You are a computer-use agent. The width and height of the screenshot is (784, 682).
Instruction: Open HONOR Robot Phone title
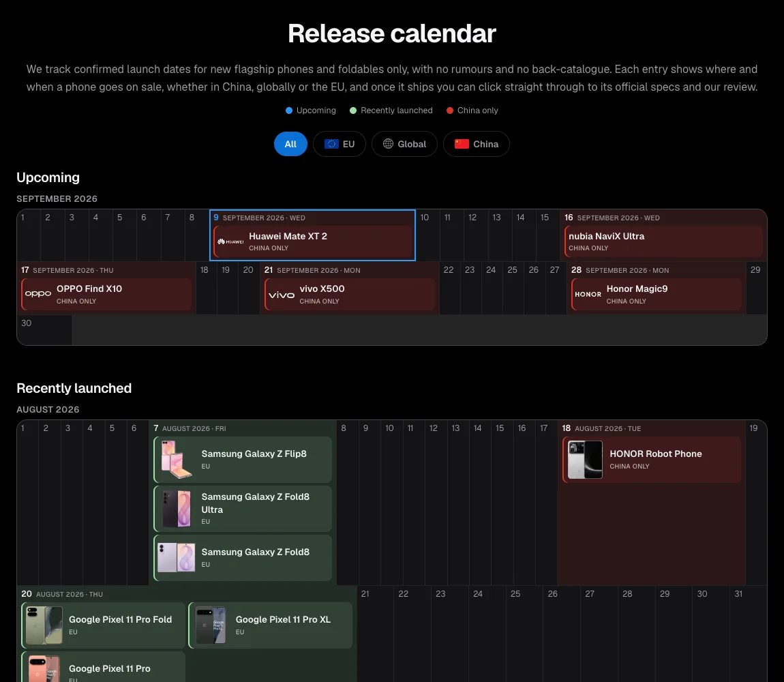(x=656, y=454)
